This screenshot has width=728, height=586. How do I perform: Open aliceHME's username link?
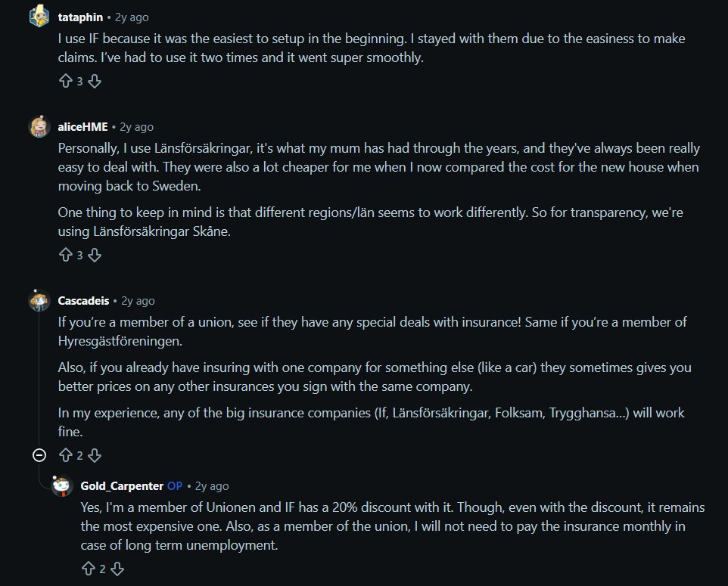pos(82,127)
